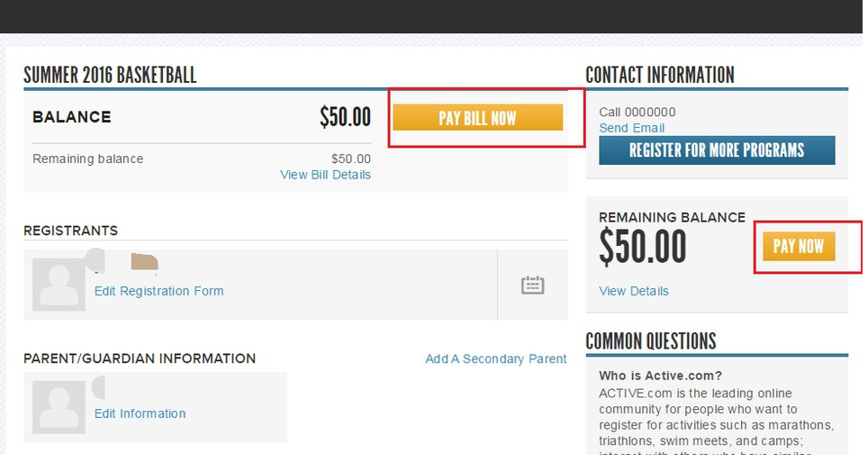Click the registrant's profile avatar placeholder
This screenshot has width=868, height=472.
coord(59,285)
